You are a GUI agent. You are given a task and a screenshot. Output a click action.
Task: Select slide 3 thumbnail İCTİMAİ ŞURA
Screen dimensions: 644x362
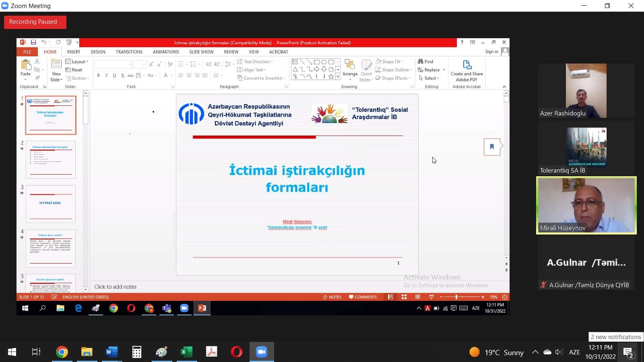[51, 204]
